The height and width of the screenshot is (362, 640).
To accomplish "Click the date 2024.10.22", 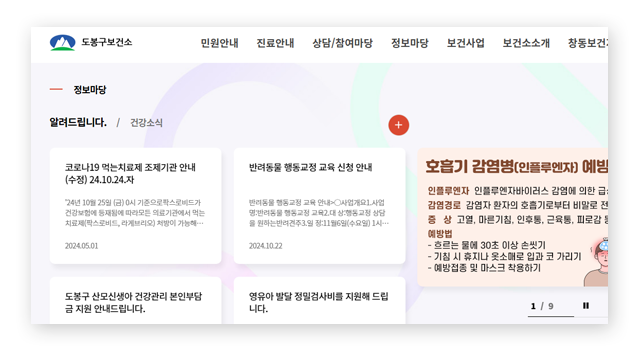I will pyautogui.click(x=265, y=246).
